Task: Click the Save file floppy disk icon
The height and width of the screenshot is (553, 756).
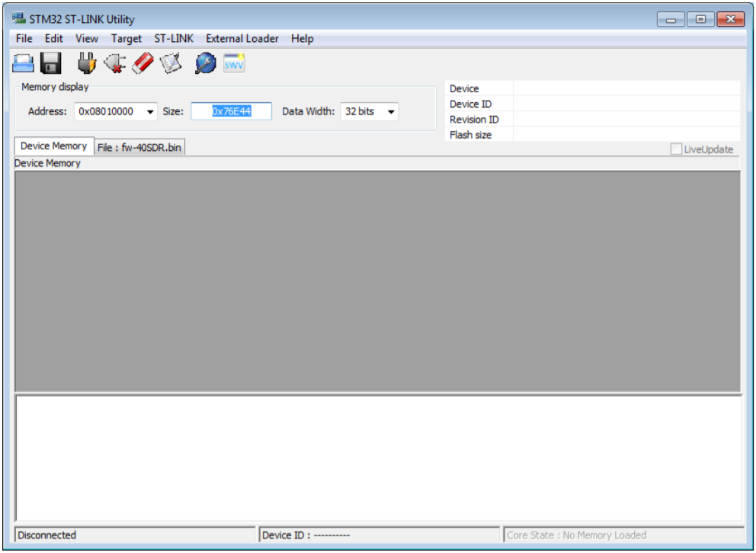Action: pos(51,63)
